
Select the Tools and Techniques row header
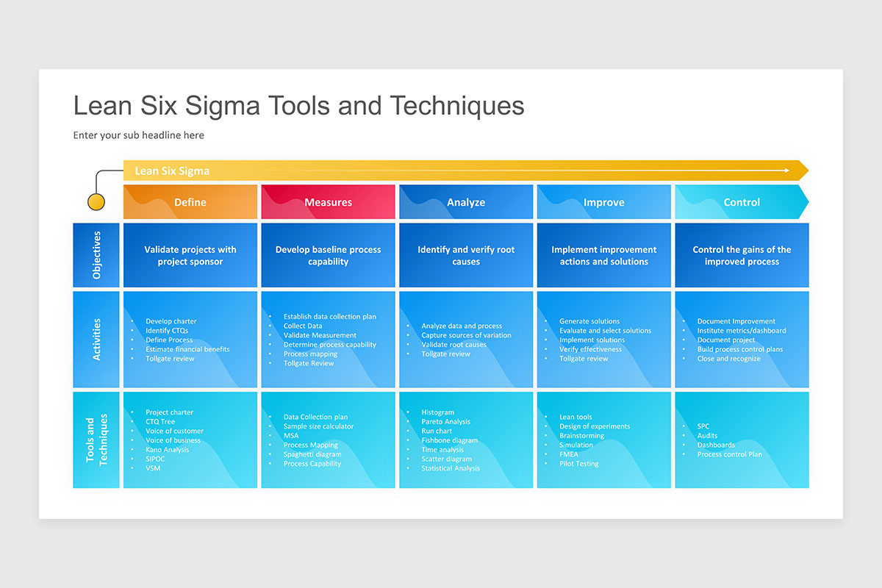96,440
